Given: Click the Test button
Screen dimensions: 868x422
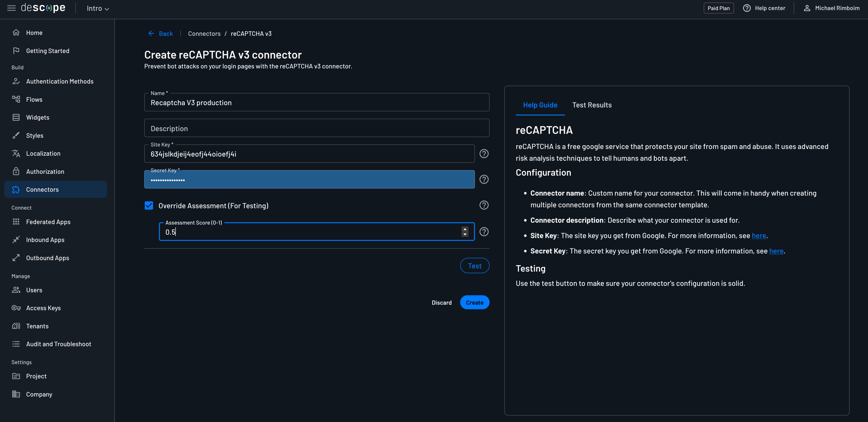Looking at the screenshot, I should point(475,266).
